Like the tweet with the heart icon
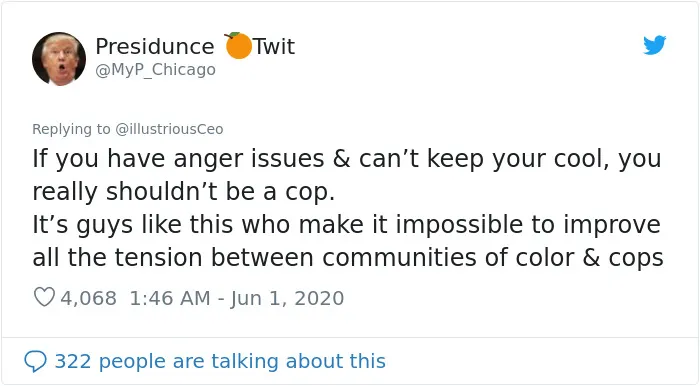The width and height of the screenshot is (700, 386). point(44,297)
